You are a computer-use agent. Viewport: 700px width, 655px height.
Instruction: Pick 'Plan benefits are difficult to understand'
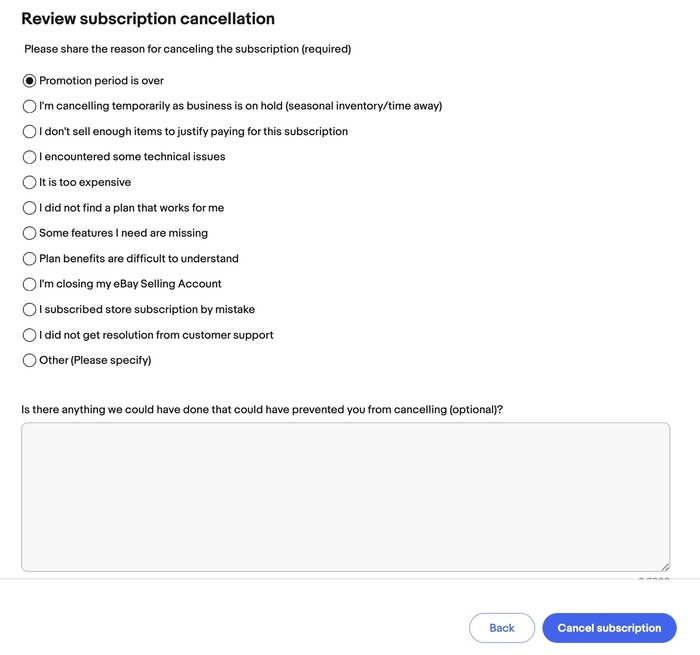tap(30, 259)
